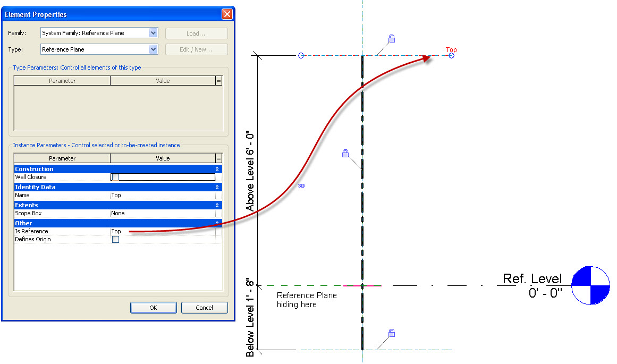Click the left circular grip of the Top plane
Viewport: 617px width, 364px height.
pyautogui.click(x=301, y=55)
